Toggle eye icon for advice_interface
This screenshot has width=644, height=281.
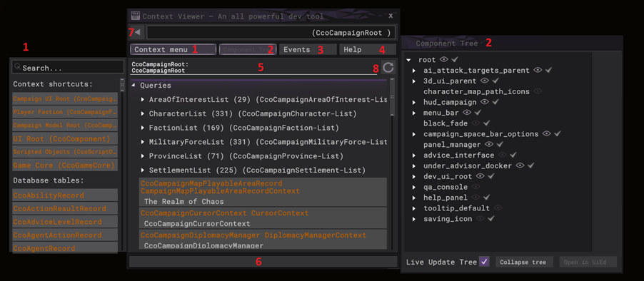503,155
